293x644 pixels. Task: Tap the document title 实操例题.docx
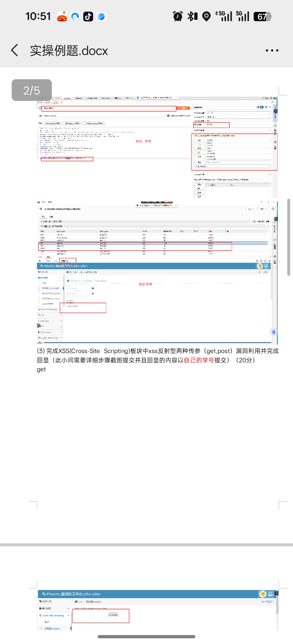pos(69,51)
